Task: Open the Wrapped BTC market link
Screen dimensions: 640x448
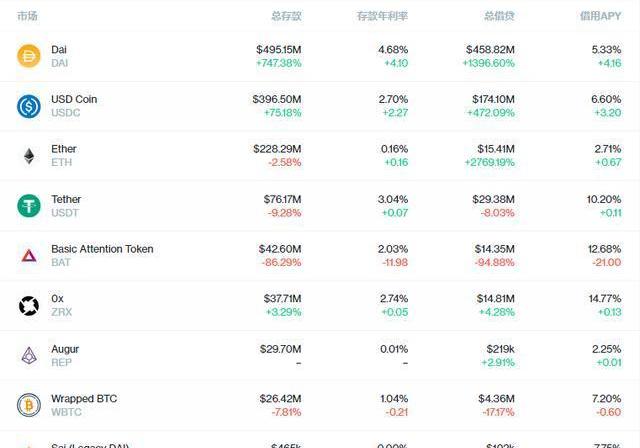Action: pos(84,399)
